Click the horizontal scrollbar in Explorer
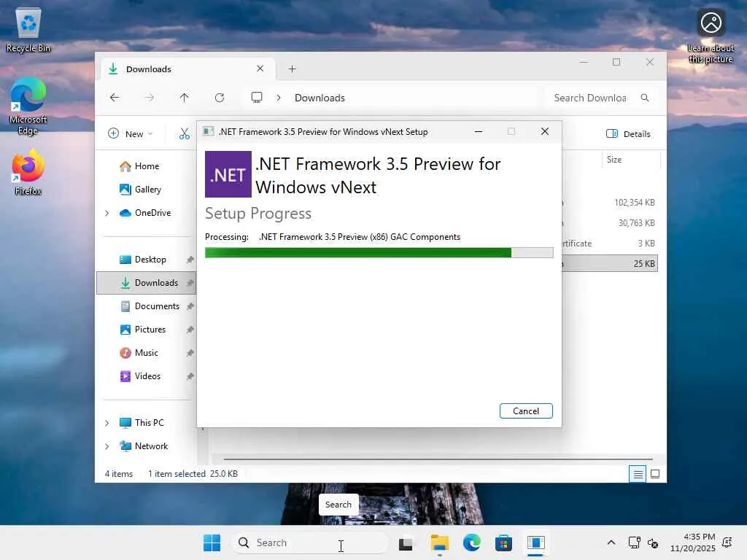The image size is (747, 560). 438,459
